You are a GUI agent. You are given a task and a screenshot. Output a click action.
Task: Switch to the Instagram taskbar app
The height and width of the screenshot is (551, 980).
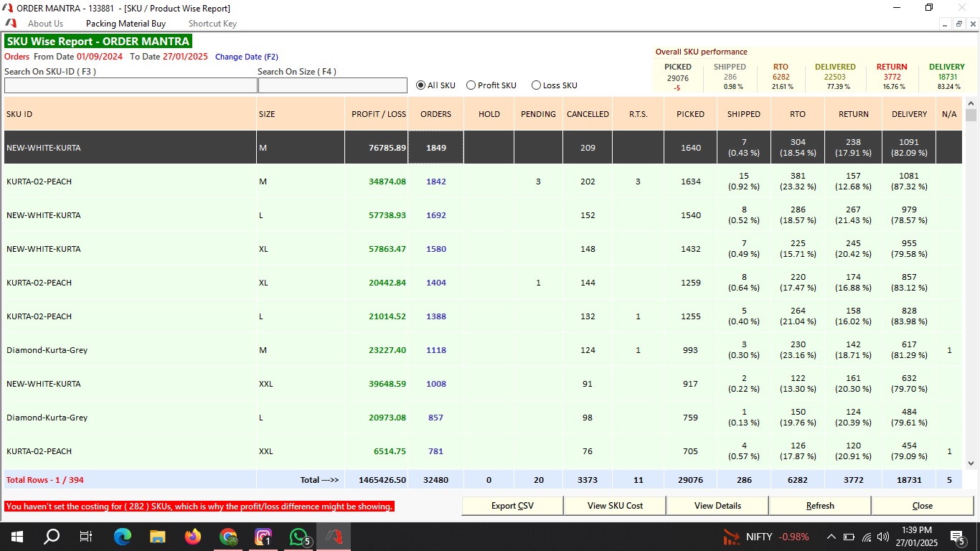tap(263, 536)
